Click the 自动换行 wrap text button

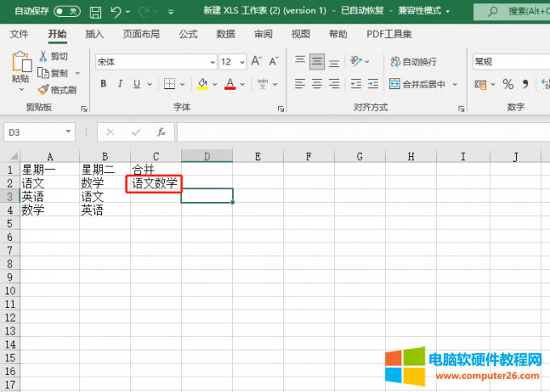[412, 61]
